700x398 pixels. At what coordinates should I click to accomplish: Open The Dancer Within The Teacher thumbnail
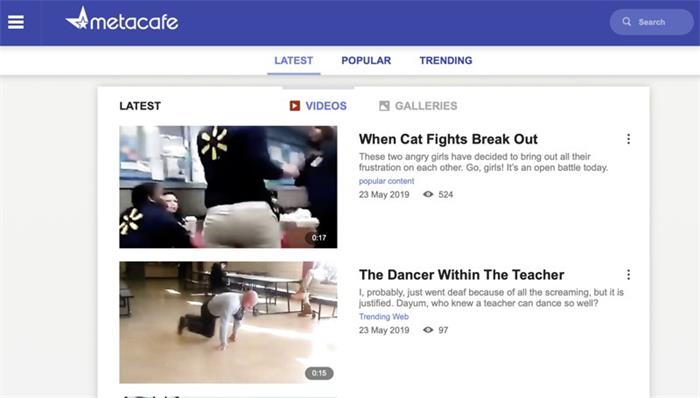pos(228,323)
